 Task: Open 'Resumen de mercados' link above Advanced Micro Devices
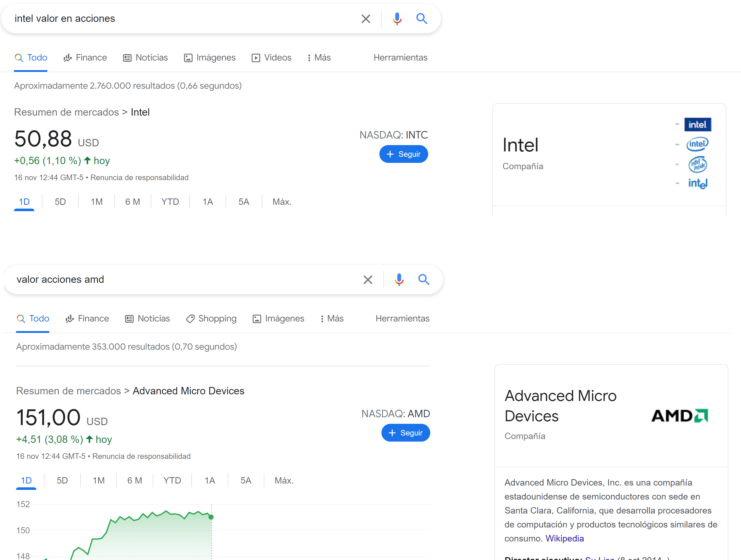tap(68, 391)
